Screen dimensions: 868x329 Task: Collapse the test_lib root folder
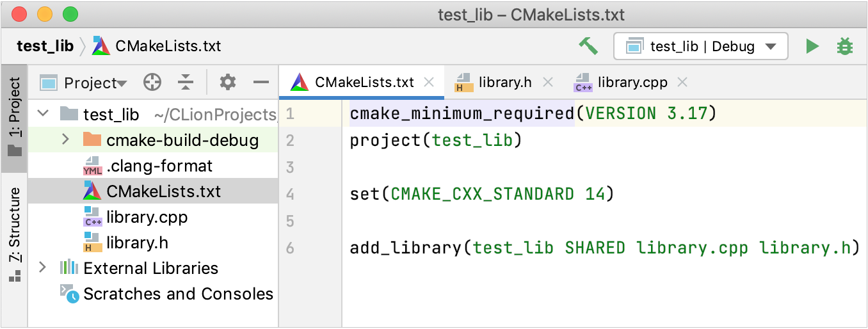tap(43, 114)
